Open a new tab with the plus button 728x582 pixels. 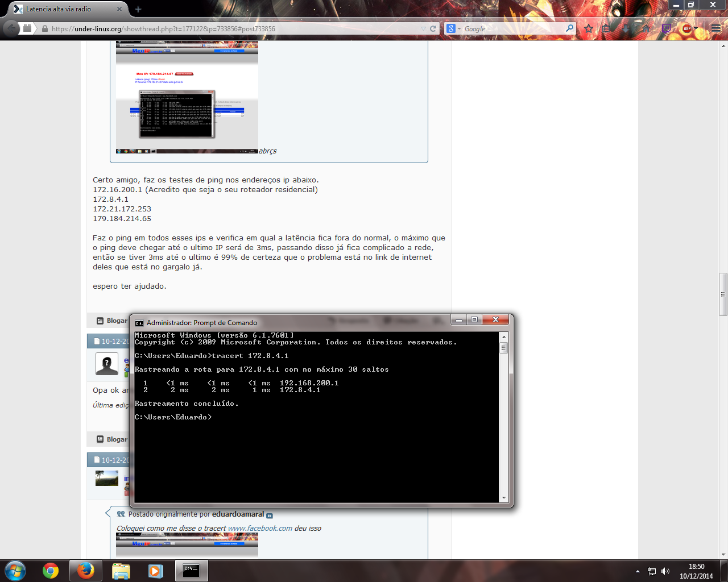tap(138, 9)
